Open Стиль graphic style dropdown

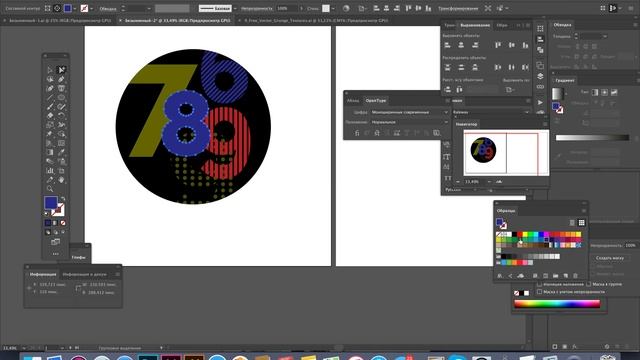pos(333,8)
